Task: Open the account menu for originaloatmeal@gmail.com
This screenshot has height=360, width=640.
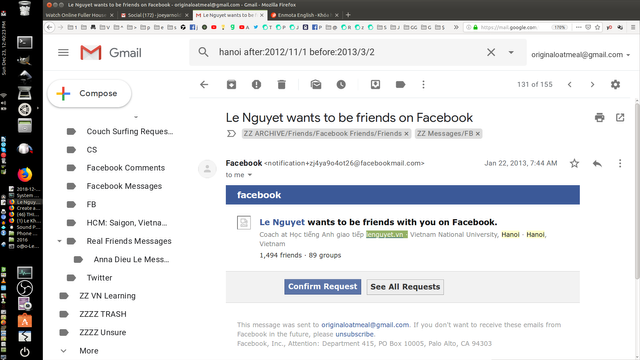Action: click(x=580, y=55)
